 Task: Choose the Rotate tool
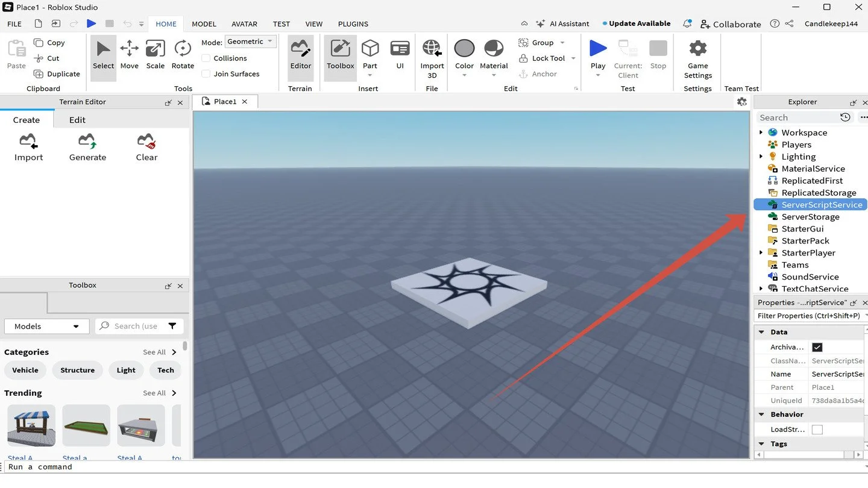[x=183, y=55]
